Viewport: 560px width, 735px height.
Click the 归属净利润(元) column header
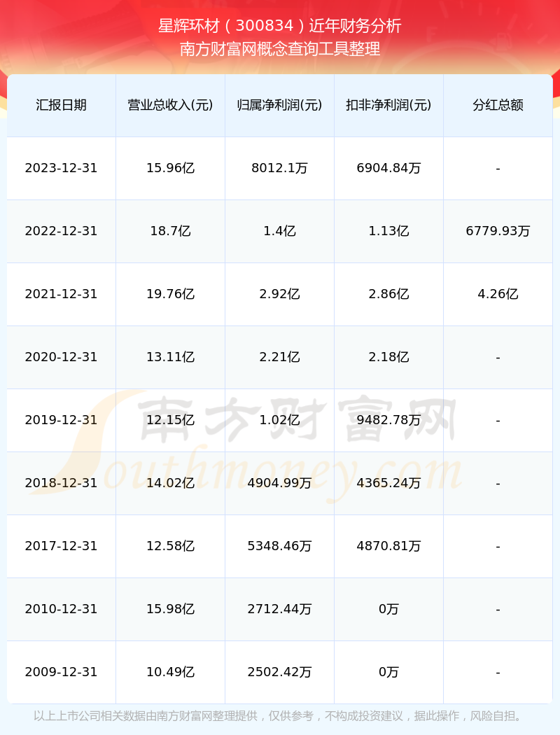click(x=280, y=105)
